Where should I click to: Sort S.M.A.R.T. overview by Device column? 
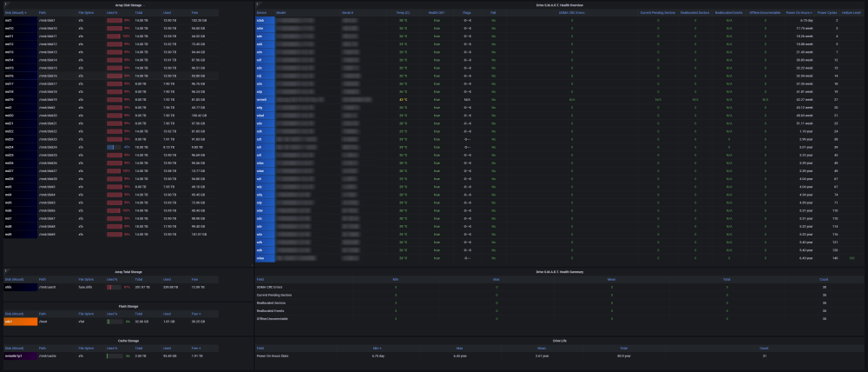(x=262, y=12)
